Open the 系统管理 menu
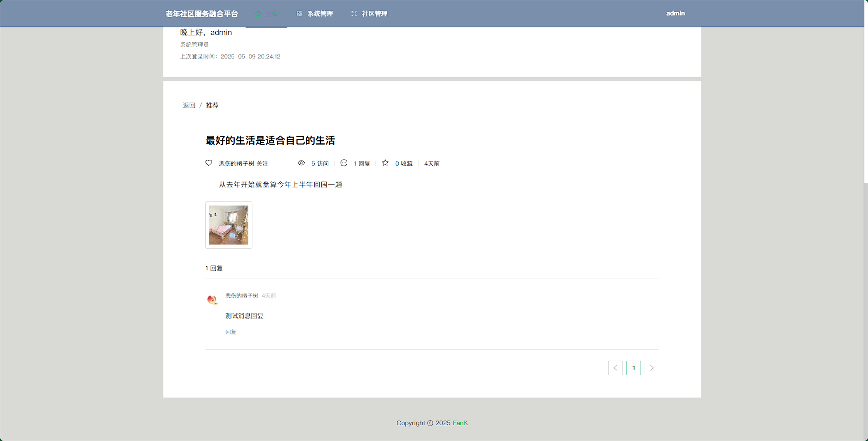 tap(320, 14)
